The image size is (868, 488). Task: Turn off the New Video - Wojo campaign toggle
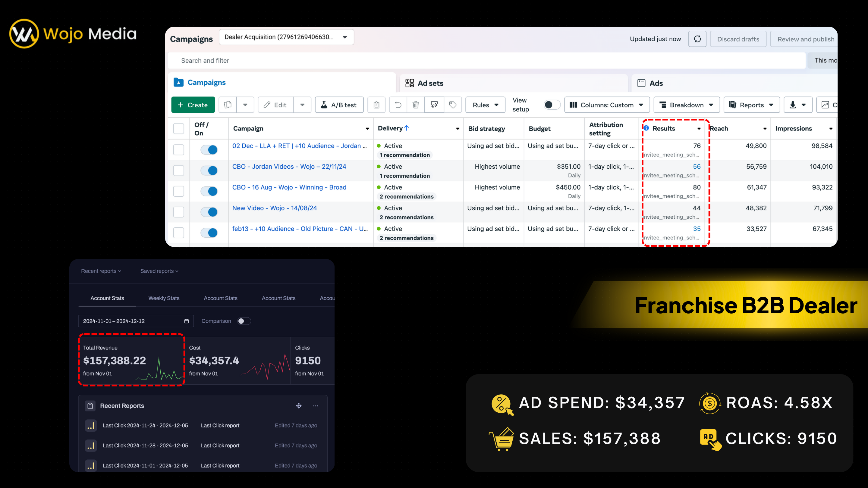pos(209,212)
